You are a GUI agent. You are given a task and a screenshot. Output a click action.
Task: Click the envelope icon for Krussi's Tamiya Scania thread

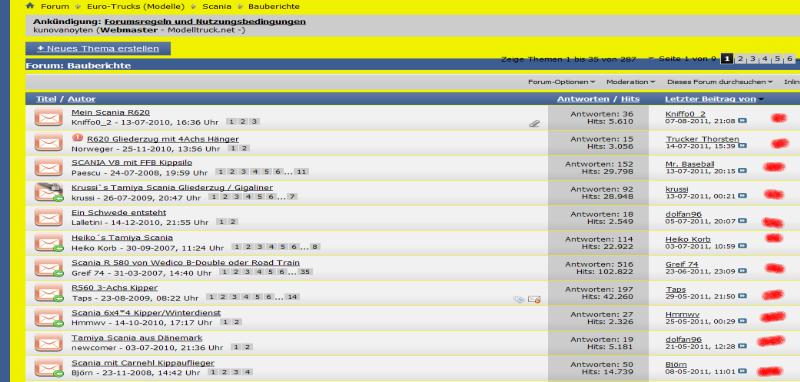click(48, 192)
